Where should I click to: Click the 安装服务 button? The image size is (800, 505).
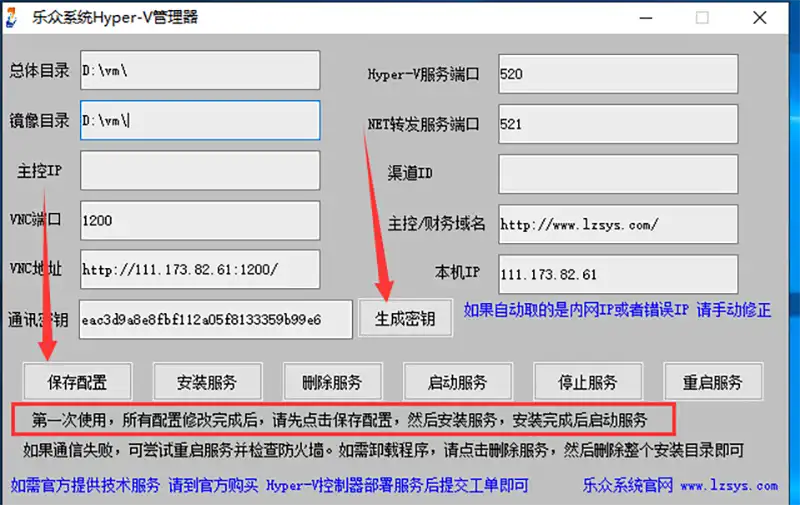207,382
